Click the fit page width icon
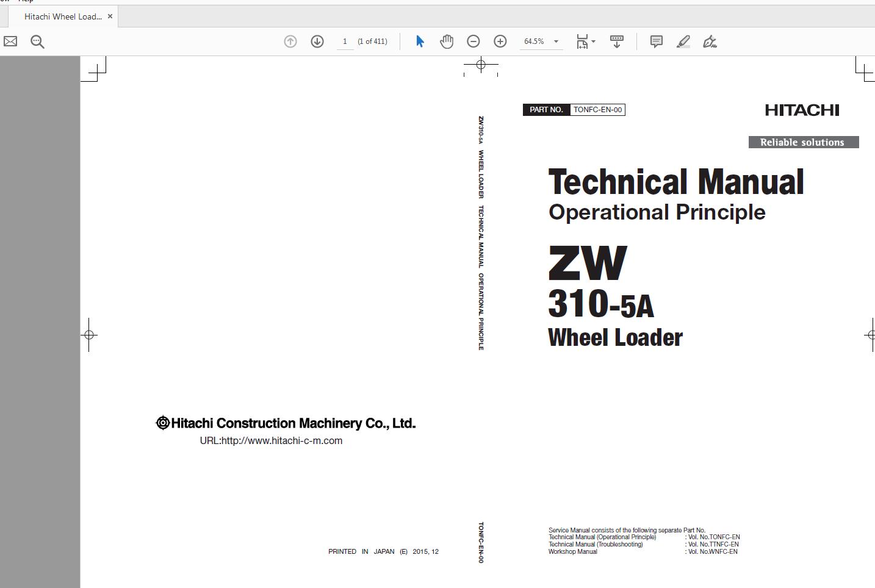 tap(582, 41)
